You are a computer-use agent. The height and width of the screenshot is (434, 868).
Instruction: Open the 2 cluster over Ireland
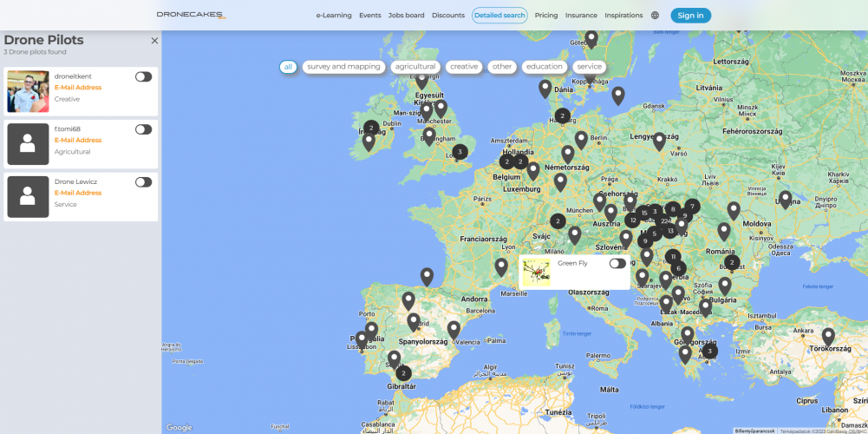[x=371, y=128]
